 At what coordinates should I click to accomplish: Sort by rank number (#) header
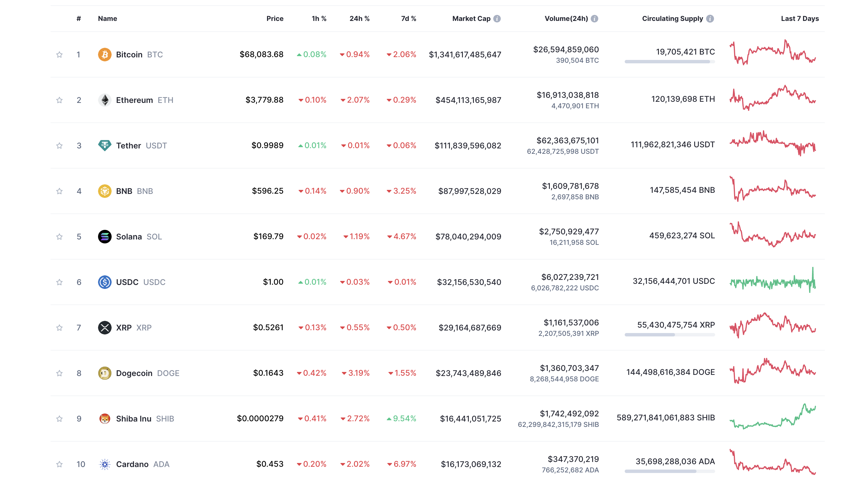click(x=79, y=19)
